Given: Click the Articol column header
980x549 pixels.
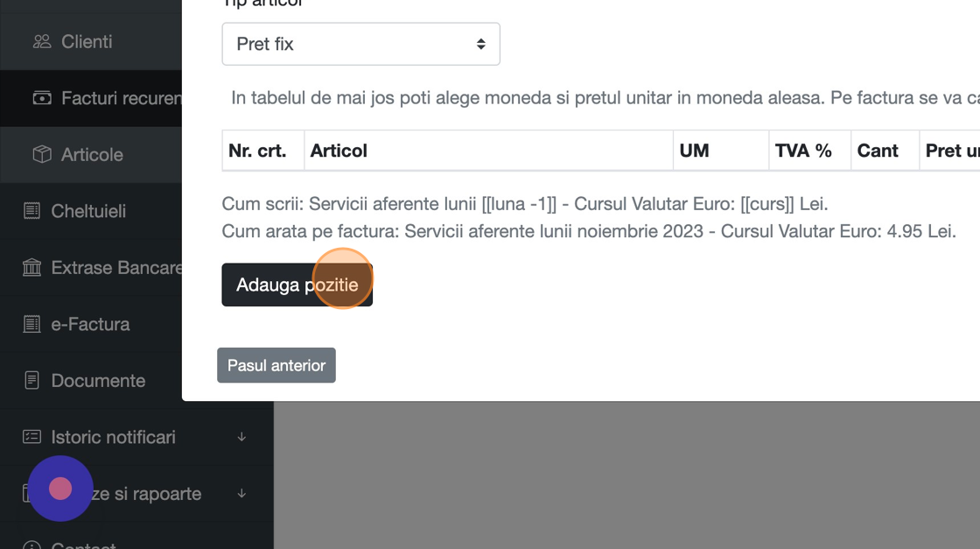Looking at the screenshot, I should coord(339,151).
